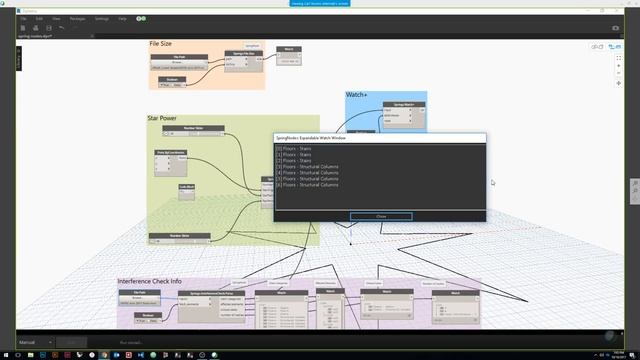Viewport: 640px width, 360px height.
Task: Select True on the Interference Check Boolean node
Action: pos(141,321)
